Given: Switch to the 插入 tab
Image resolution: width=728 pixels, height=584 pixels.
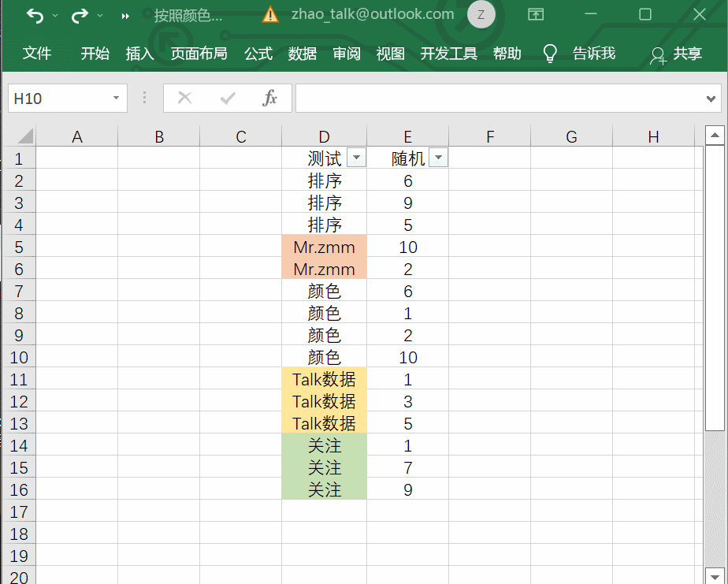Looking at the screenshot, I should pyautogui.click(x=139, y=54).
